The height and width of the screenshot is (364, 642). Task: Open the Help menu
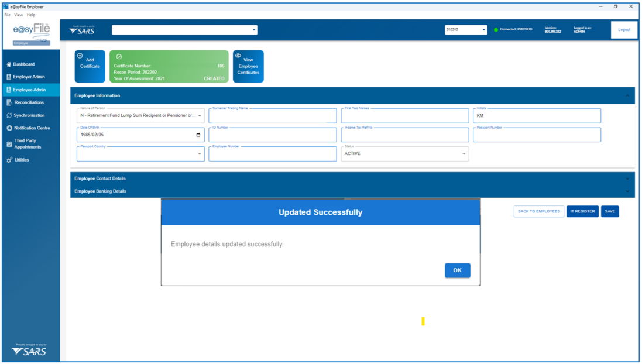31,15
